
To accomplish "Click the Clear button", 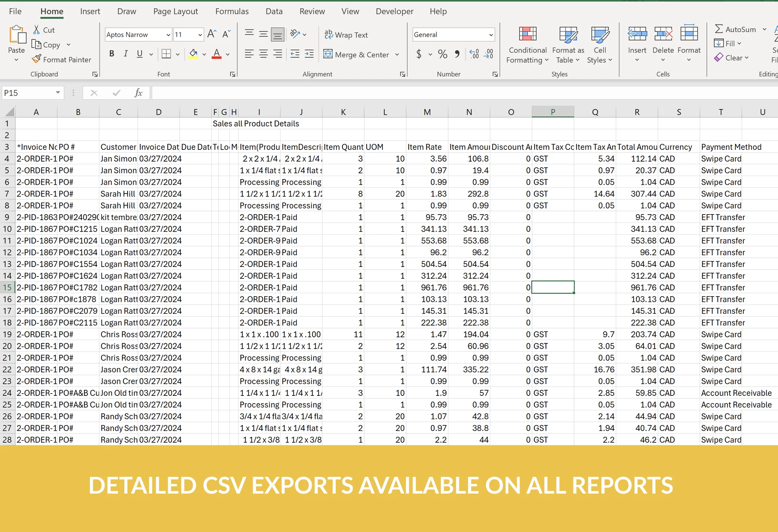I will point(732,58).
